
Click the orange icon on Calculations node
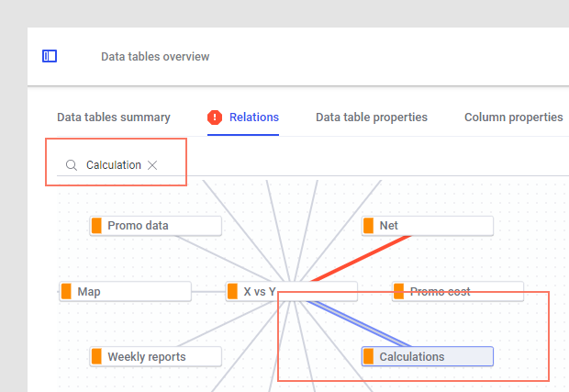point(369,356)
